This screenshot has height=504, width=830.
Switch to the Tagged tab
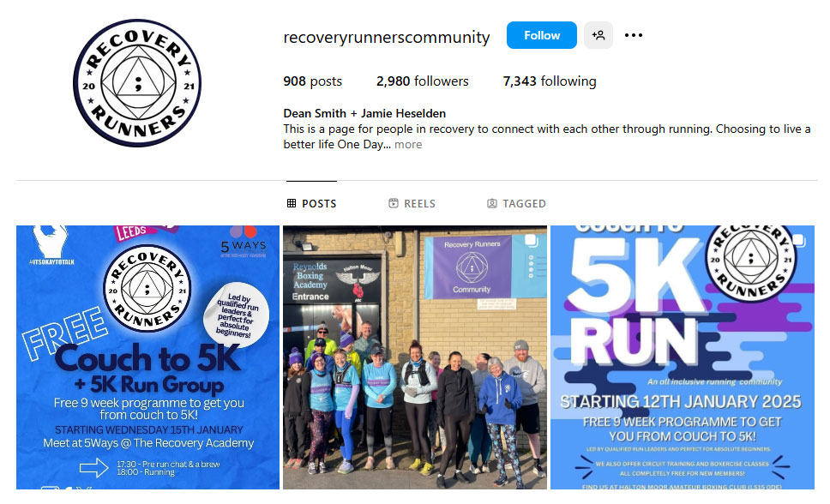coord(516,203)
